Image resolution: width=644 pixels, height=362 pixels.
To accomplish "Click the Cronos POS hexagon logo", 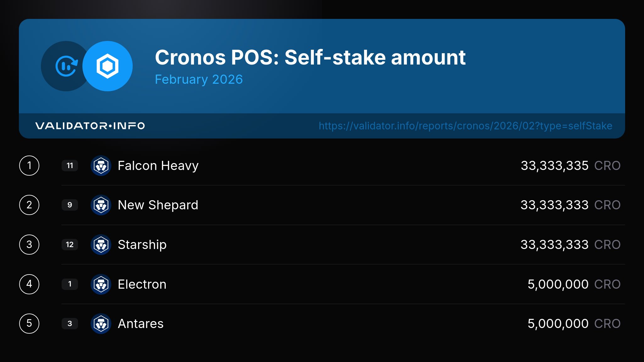I will pyautogui.click(x=108, y=66).
